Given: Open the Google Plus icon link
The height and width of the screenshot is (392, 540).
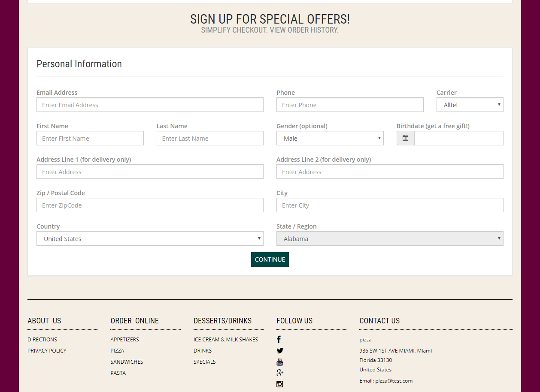Looking at the screenshot, I should [x=280, y=373].
